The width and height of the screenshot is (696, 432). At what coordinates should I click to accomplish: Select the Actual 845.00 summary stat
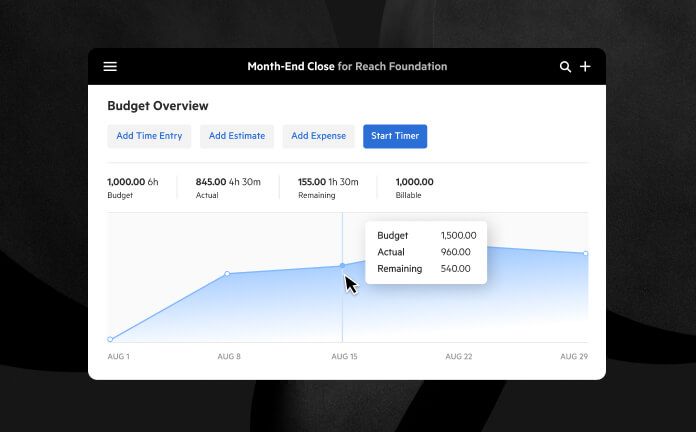click(228, 188)
